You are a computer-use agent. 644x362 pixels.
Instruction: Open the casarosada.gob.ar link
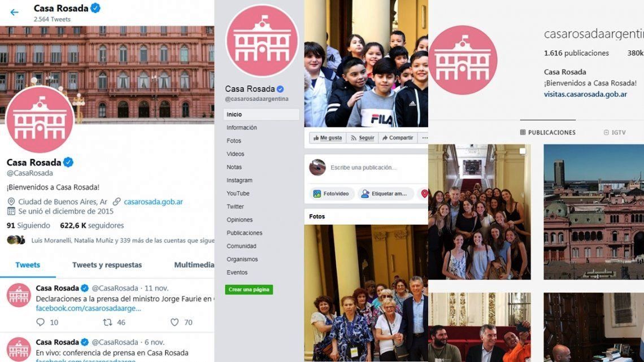[x=153, y=202]
